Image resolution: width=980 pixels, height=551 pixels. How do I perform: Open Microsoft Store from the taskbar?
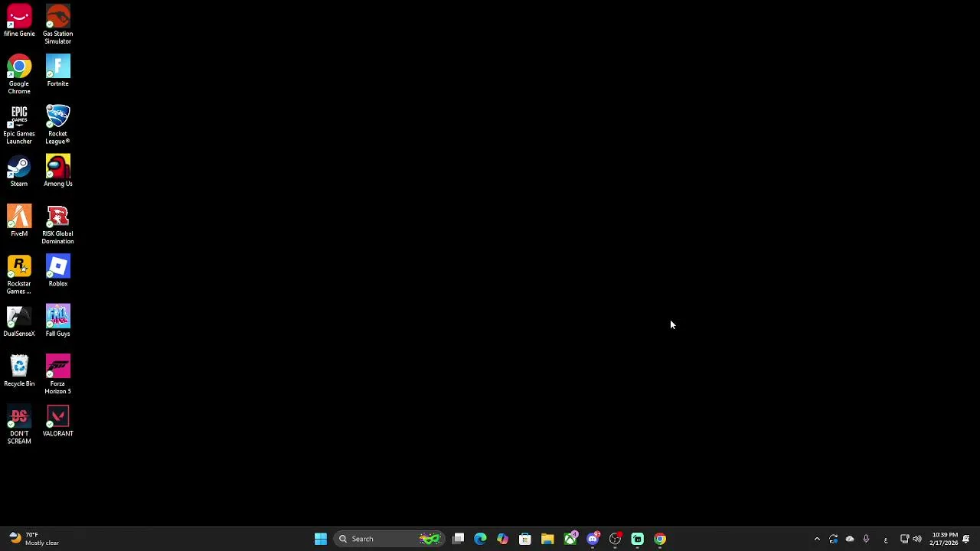(525, 539)
